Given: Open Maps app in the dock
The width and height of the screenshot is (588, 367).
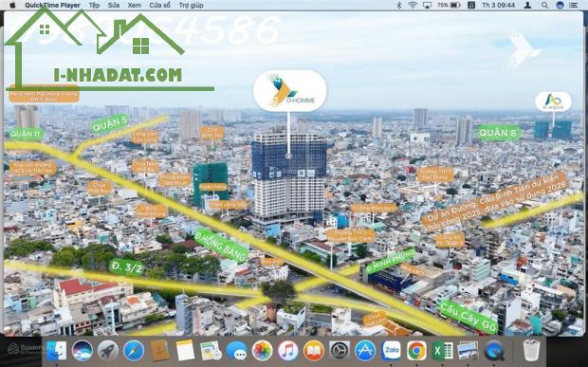Looking at the screenshot, I should click(x=211, y=351).
